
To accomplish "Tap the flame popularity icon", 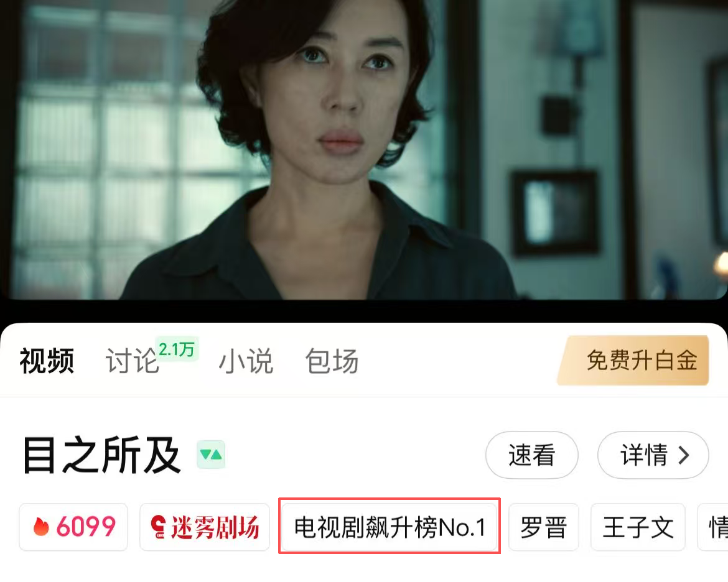I will coord(41,527).
